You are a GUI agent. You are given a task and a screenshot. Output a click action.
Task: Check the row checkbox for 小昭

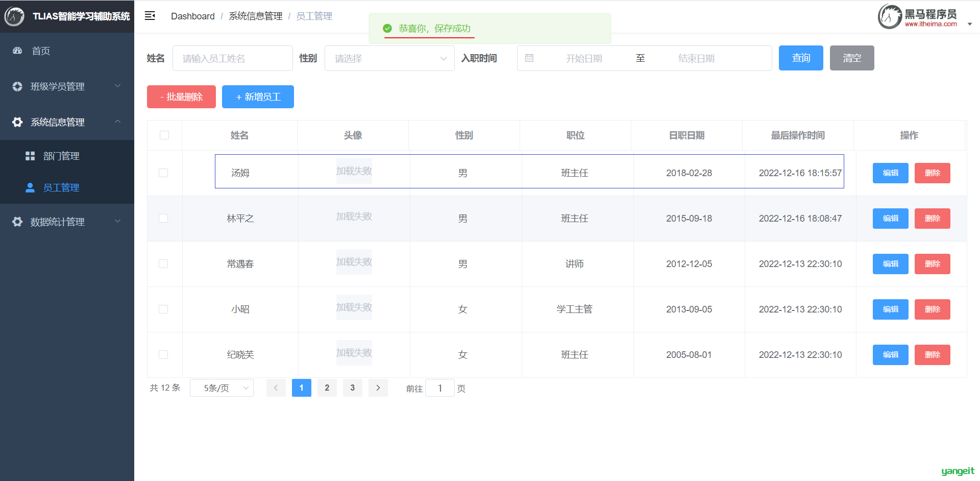(163, 309)
